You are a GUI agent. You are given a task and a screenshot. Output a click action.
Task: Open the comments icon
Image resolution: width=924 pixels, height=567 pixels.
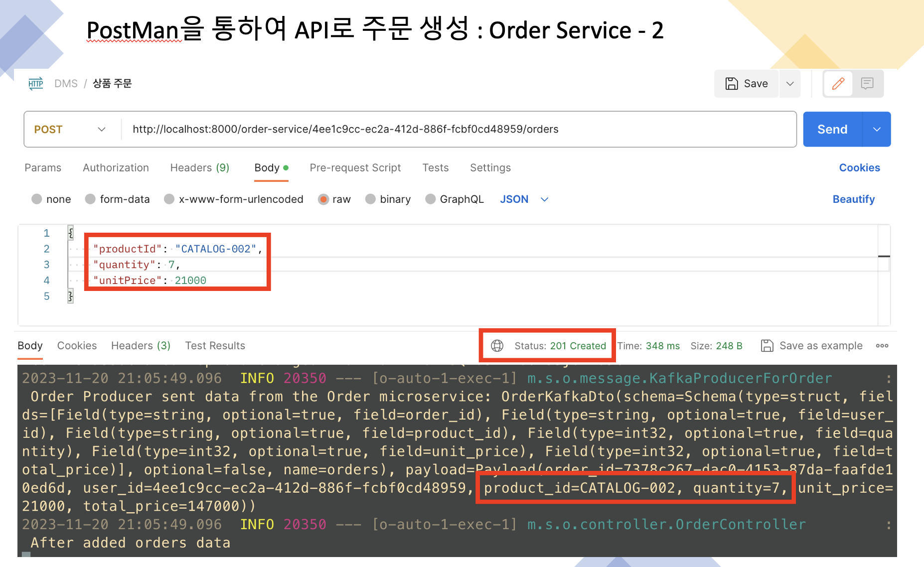[x=867, y=84]
